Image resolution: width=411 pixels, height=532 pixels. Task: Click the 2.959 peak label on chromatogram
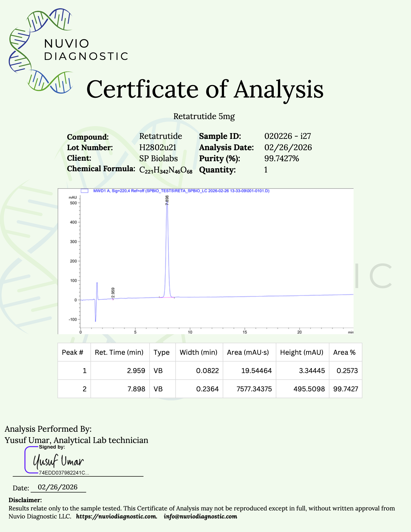[113, 293]
